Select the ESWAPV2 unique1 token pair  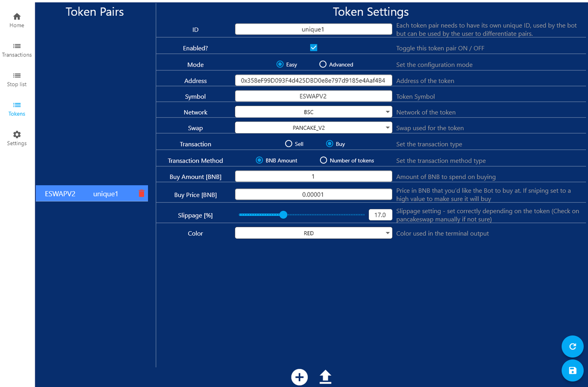92,193
